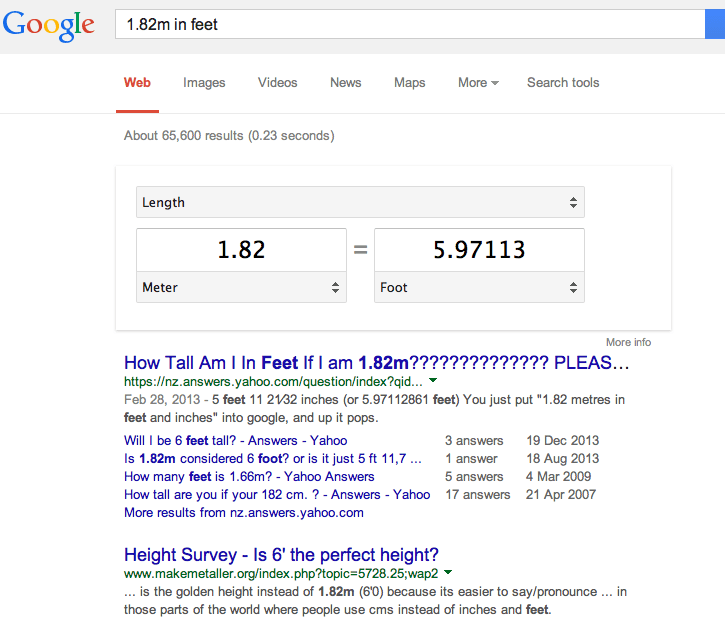The width and height of the screenshot is (725, 623).
Task: Switch to the Videos tab
Action: pyautogui.click(x=277, y=83)
